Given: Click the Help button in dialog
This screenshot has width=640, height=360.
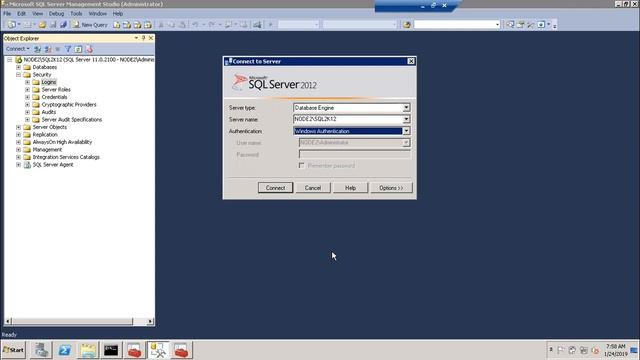Looking at the screenshot, I should 351,188.
